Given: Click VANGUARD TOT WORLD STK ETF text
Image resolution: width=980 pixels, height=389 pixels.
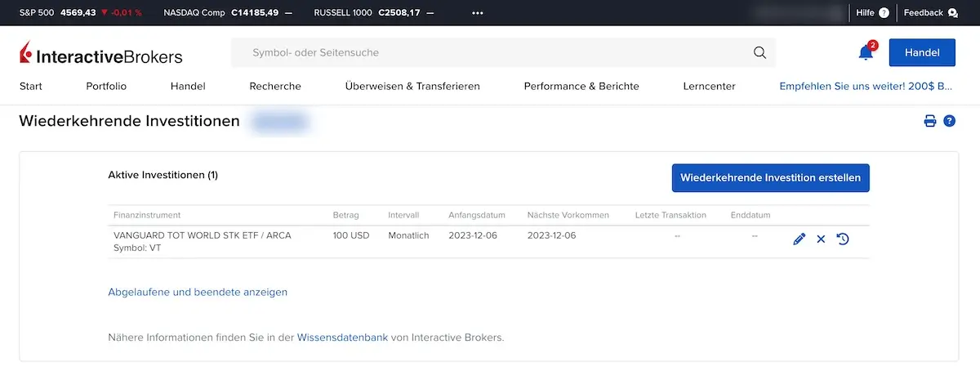Looking at the screenshot, I should click(x=203, y=235).
